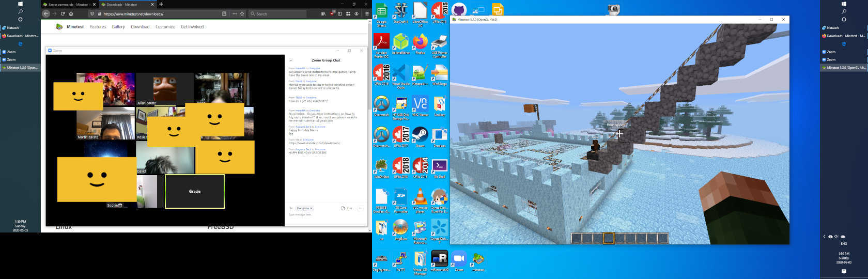Open Firefox page actions ellipsis menu

pos(235,14)
